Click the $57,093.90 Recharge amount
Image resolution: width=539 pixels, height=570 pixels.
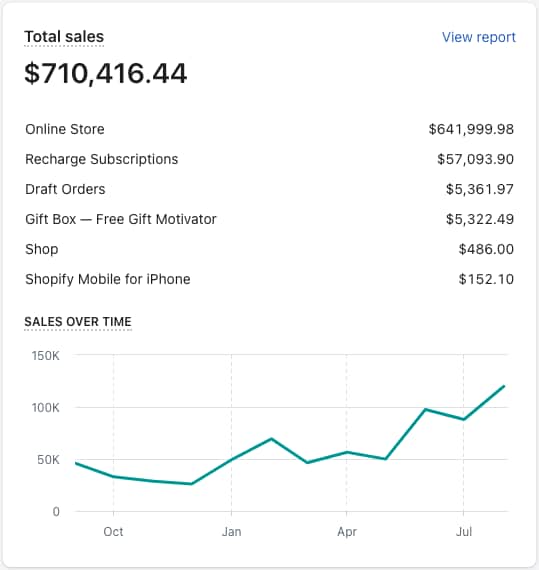click(475, 159)
